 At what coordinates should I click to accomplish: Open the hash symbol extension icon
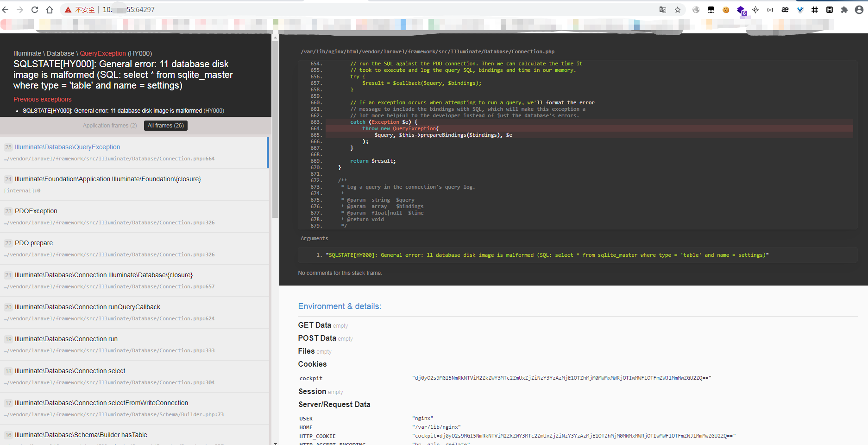coord(815,10)
